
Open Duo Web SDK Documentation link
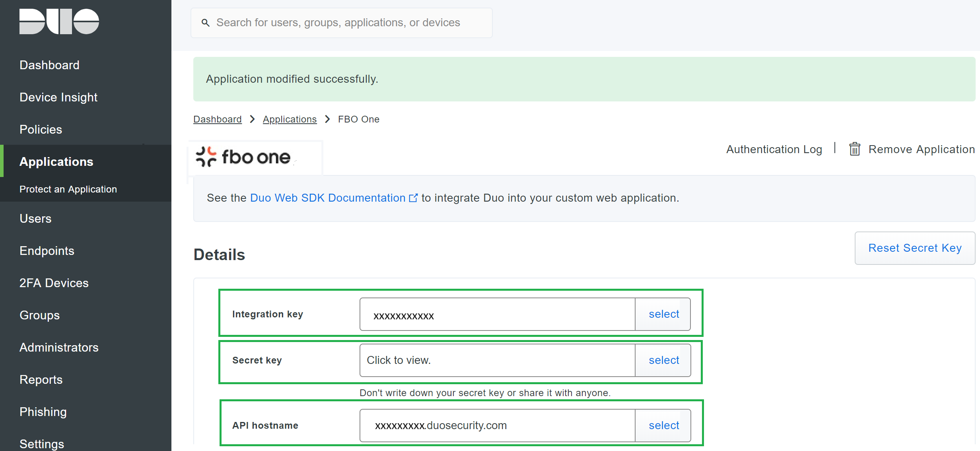[328, 198]
